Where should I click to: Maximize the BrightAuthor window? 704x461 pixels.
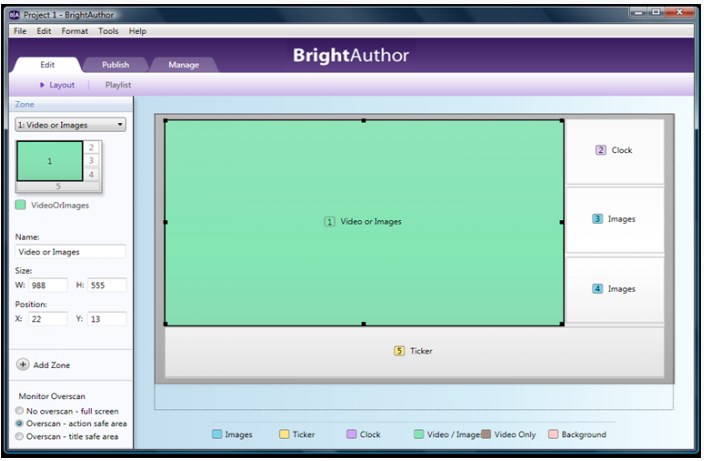tap(656, 13)
